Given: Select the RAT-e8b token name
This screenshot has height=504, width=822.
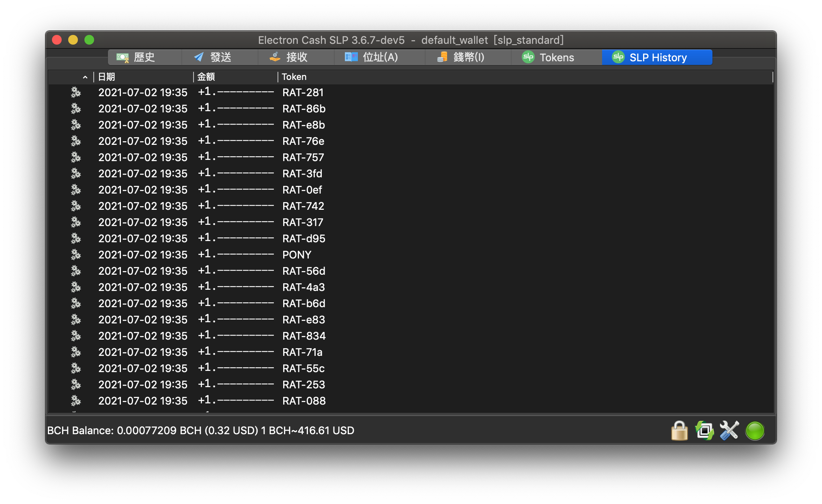Looking at the screenshot, I should (x=304, y=125).
